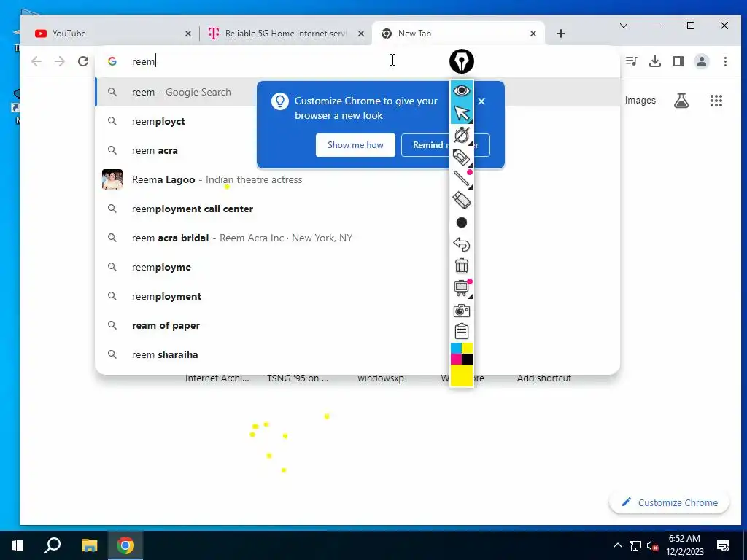Open Google apps grid

pyautogui.click(x=716, y=101)
